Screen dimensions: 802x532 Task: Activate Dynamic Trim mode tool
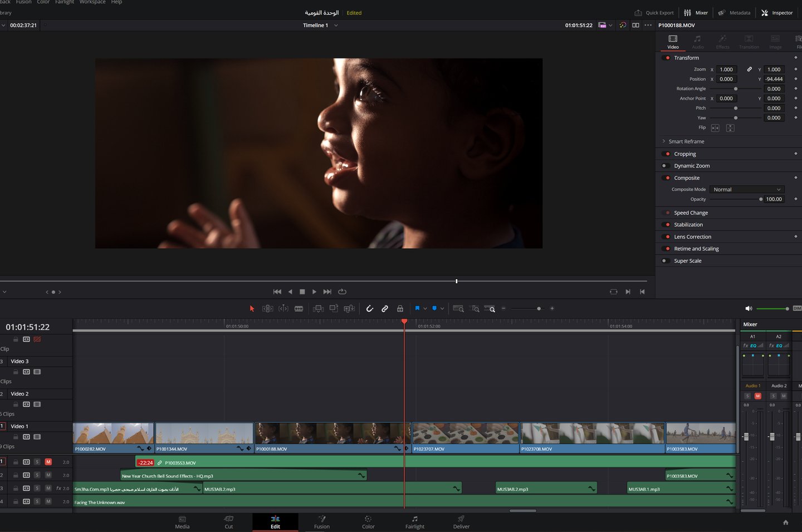283,308
